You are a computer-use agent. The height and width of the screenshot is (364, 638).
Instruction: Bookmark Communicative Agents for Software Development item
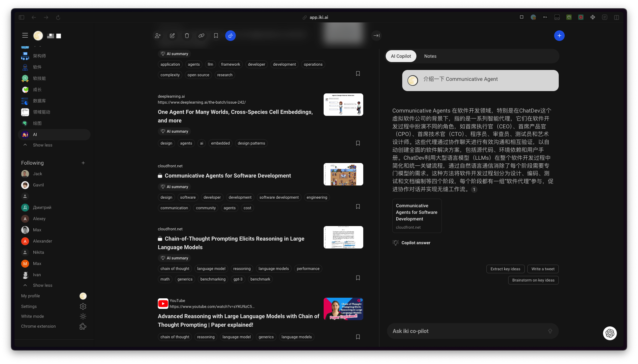tap(358, 207)
